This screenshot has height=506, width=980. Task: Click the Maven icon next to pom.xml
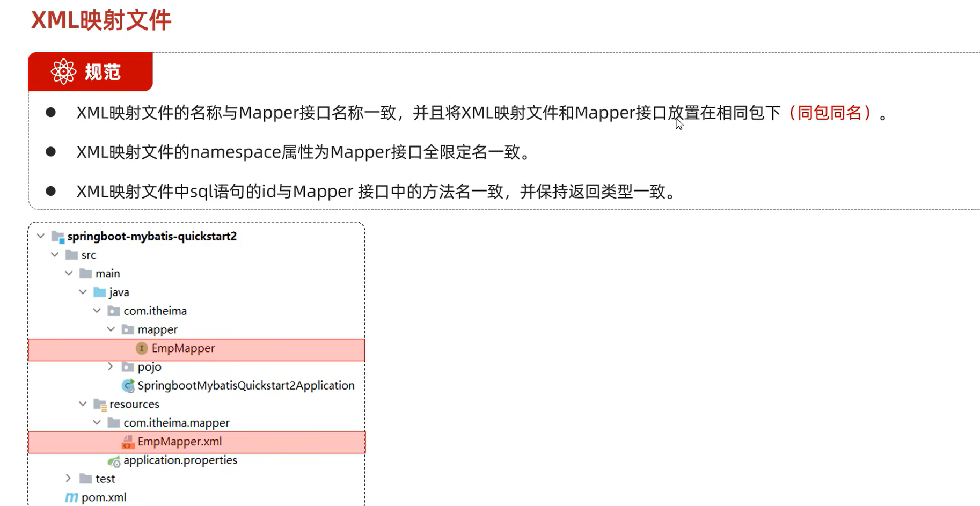71,497
